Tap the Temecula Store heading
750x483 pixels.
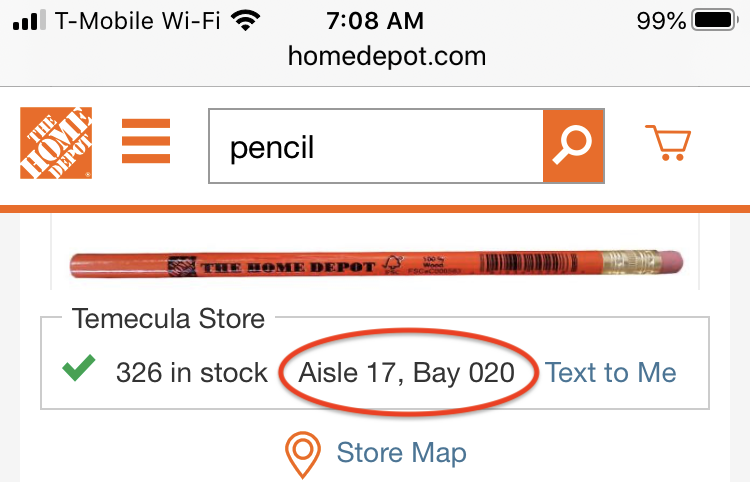point(168,318)
